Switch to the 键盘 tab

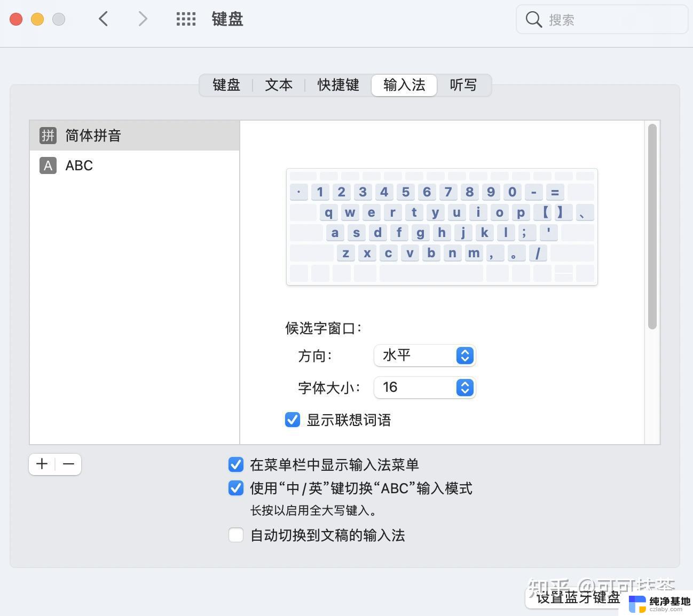pyautogui.click(x=226, y=85)
